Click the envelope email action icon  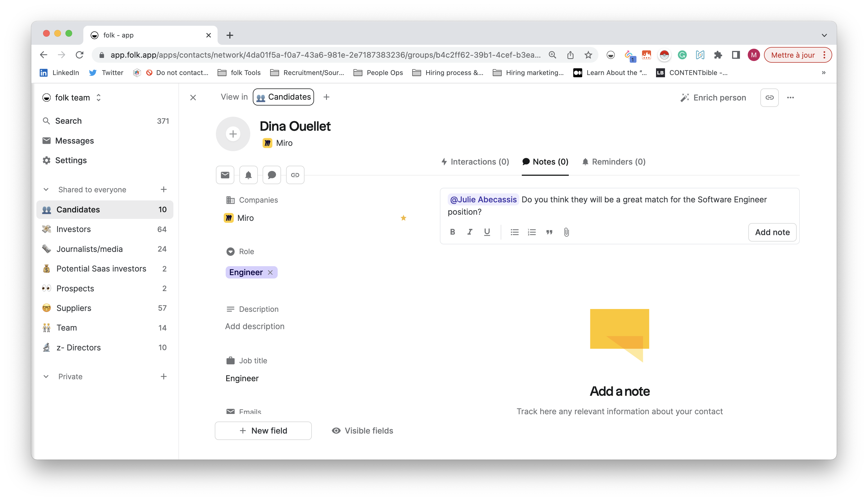pos(225,175)
